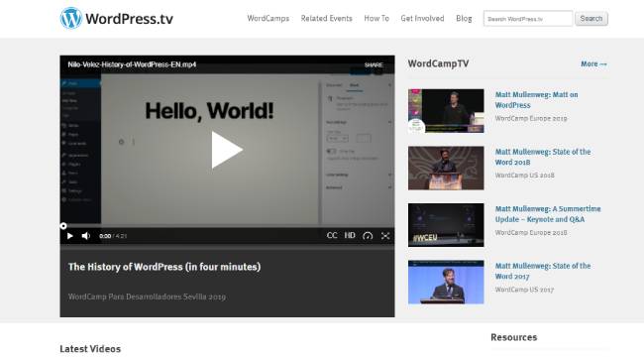Open the Matt on WordPress video thumbnail

(446, 111)
